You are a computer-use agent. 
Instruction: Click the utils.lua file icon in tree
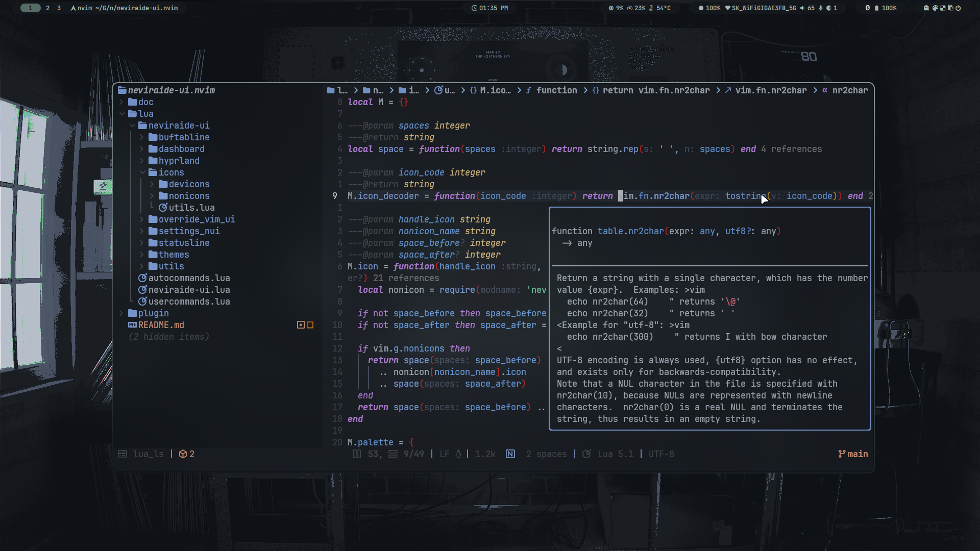[163, 208]
